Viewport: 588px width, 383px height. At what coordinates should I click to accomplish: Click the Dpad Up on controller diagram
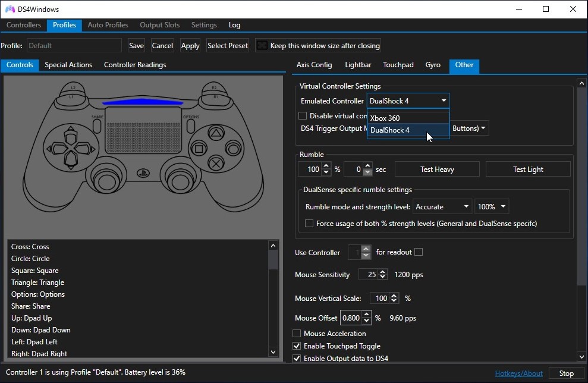point(71,134)
